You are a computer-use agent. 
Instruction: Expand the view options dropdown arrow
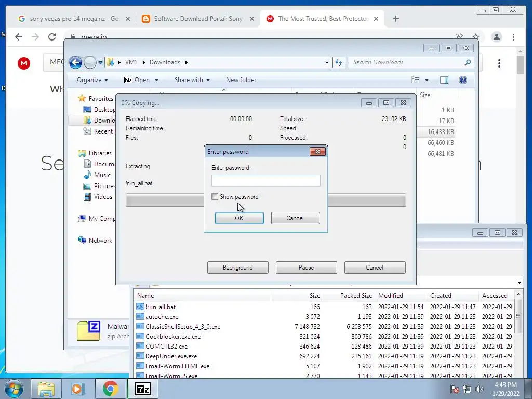427,80
